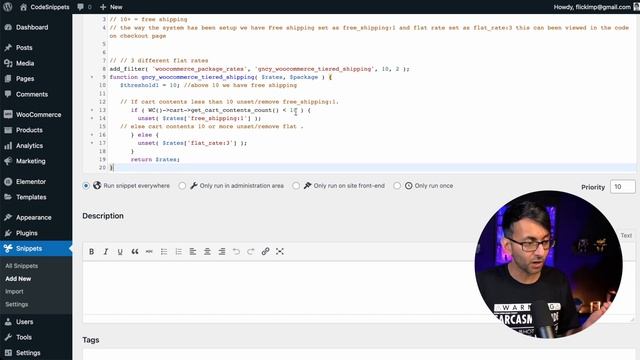Image resolution: width=640 pixels, height=360 pixels.
Task: Open Add New snippet submenu link
Action: coord(18,279)
